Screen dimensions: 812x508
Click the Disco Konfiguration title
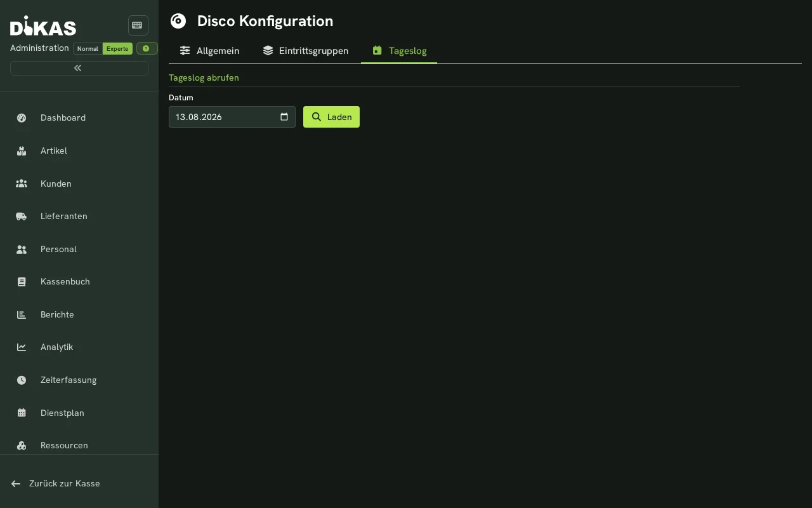[265, 21]
